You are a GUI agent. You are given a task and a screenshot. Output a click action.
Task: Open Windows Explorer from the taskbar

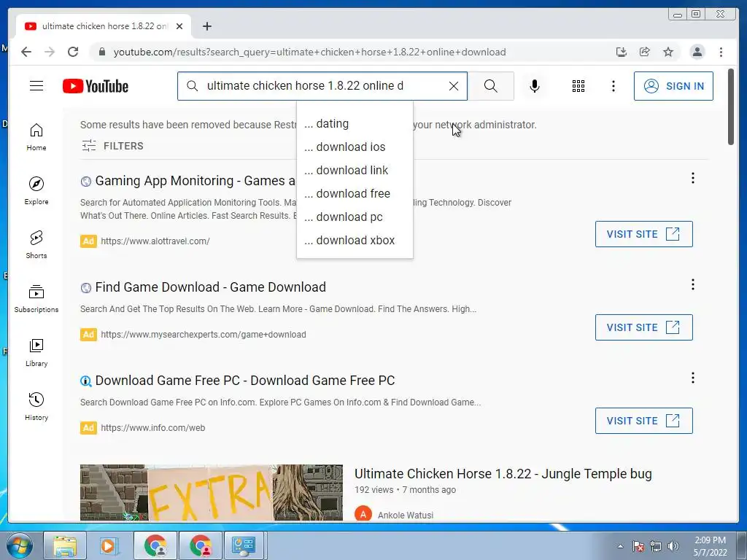click(x=65, y=545)
